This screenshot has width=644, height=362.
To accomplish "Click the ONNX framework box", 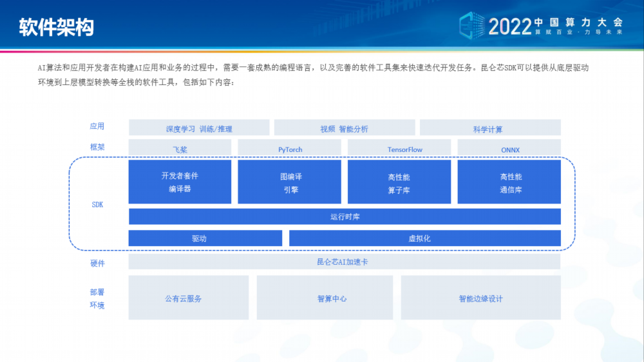I will pos(509,148).
